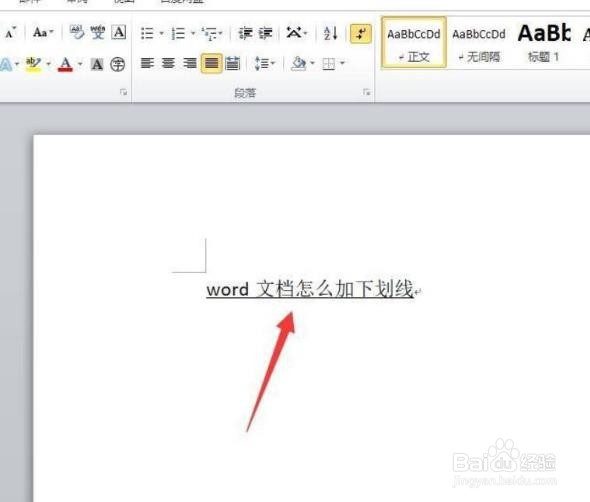Toggle Character Shading button
The image size is (590, 502).
pyautogui.click(x=97, y=64)
